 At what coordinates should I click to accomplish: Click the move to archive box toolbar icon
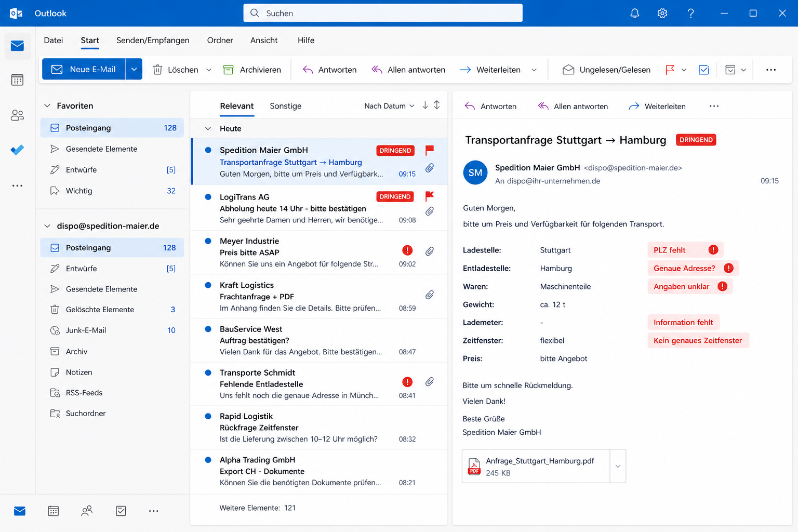coord(730,70)
